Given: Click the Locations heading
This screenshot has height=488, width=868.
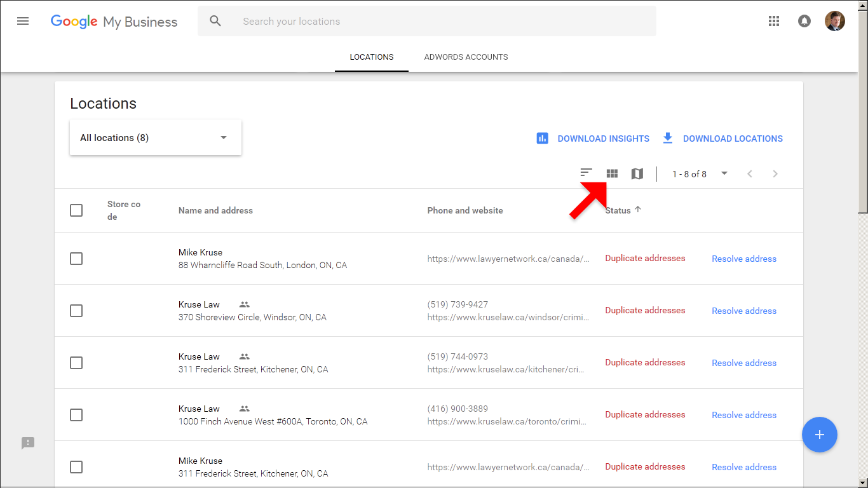Looking at the screenshot, I should coord(103,104).
